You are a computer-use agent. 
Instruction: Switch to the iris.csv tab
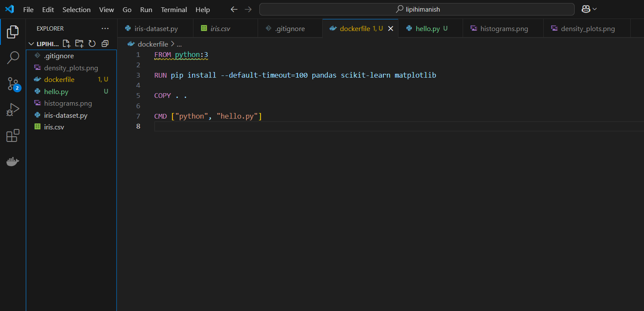coord(225,28)
